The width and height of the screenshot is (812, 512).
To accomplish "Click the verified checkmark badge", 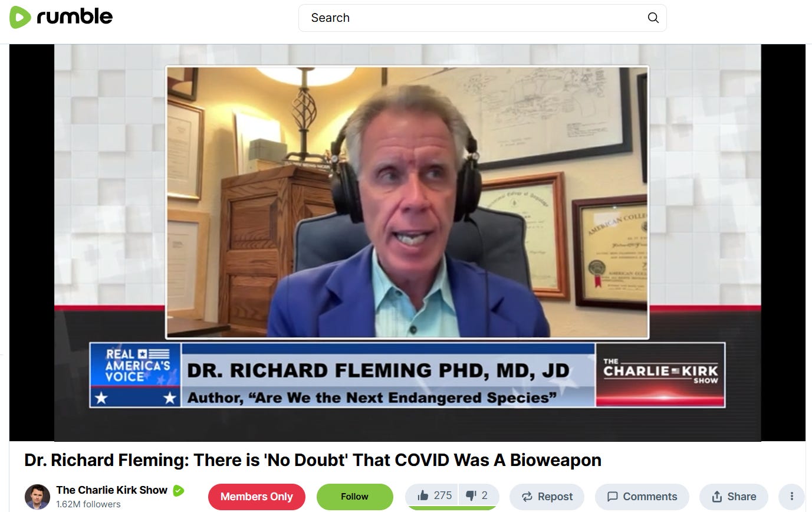I will [x=179, y=490].
